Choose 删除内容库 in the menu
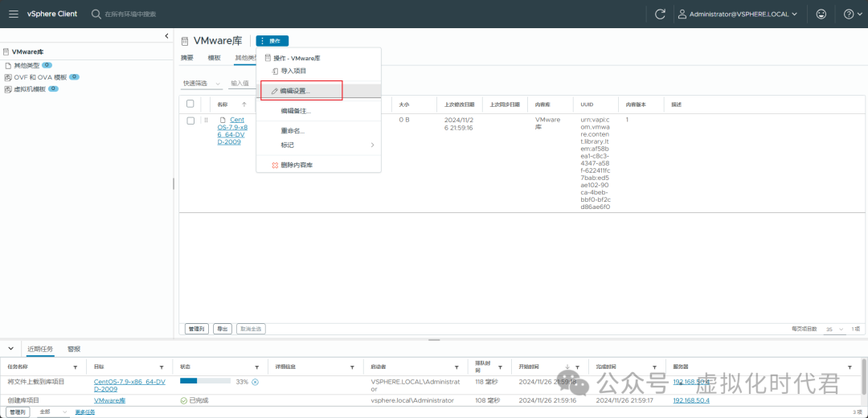Screen dimensions: 868x418 pos(296,165)
